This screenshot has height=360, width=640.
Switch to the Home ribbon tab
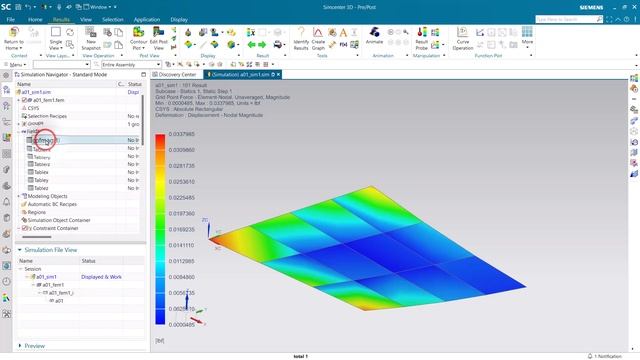pos(35,20)
